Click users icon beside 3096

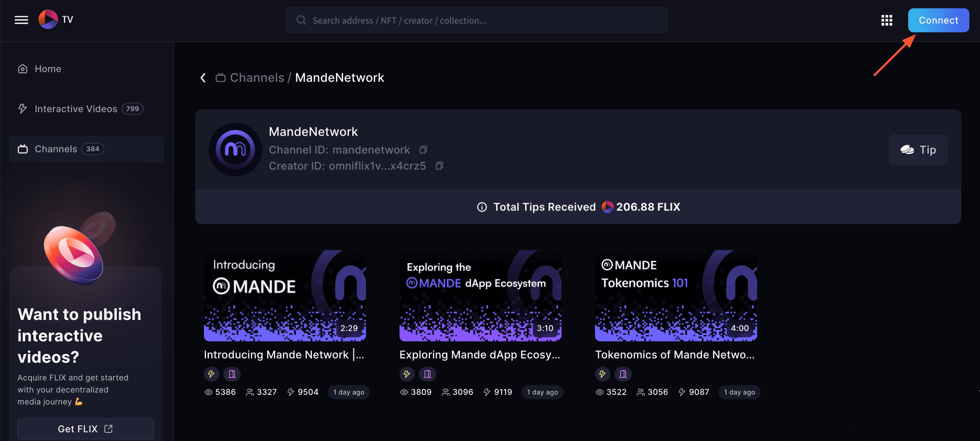(445, 392)
